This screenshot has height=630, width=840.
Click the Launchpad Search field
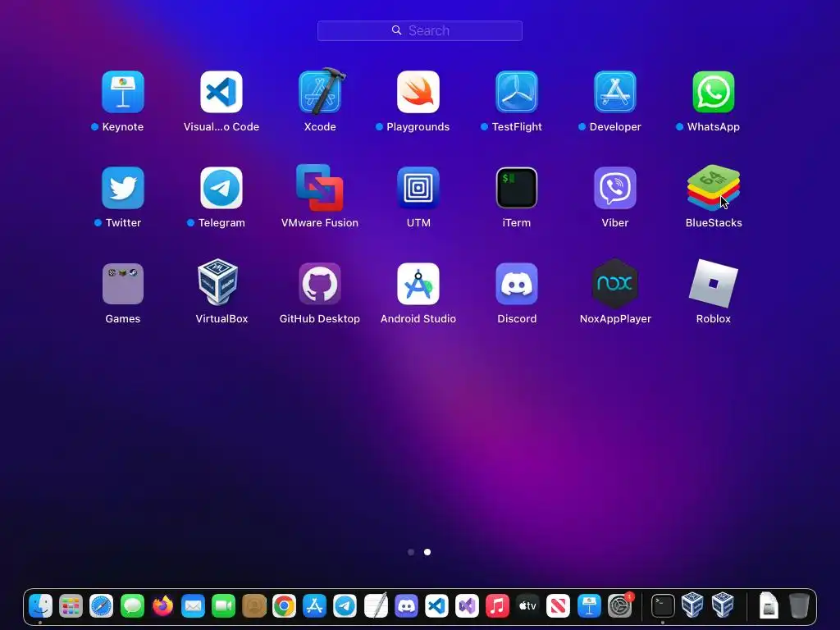[420, 30]
